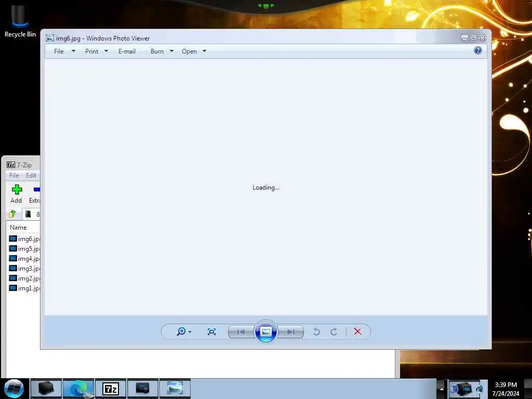Click the zoom dropdown arrow
This screenshot has width=532, height=399.
coord(190,332)
